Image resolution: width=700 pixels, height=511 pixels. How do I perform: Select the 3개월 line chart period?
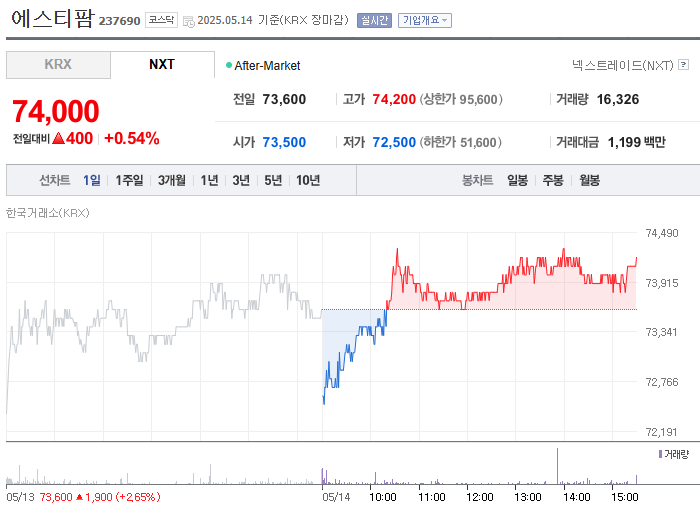pos(172,180)
